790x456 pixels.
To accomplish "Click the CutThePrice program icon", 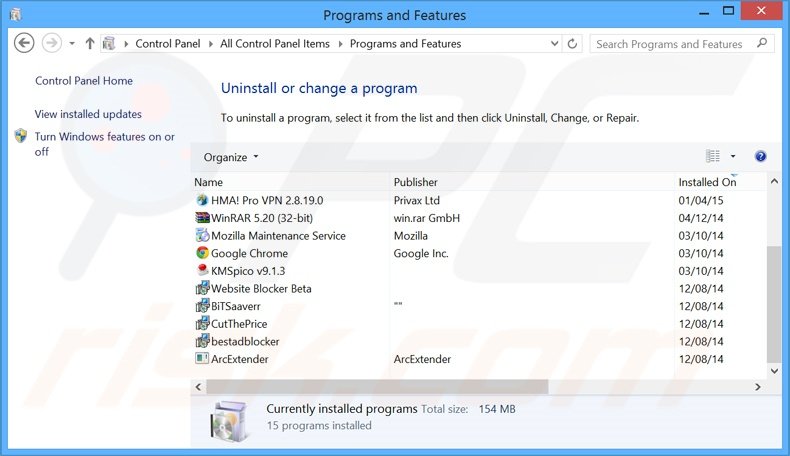I will [x=202, y=323].
